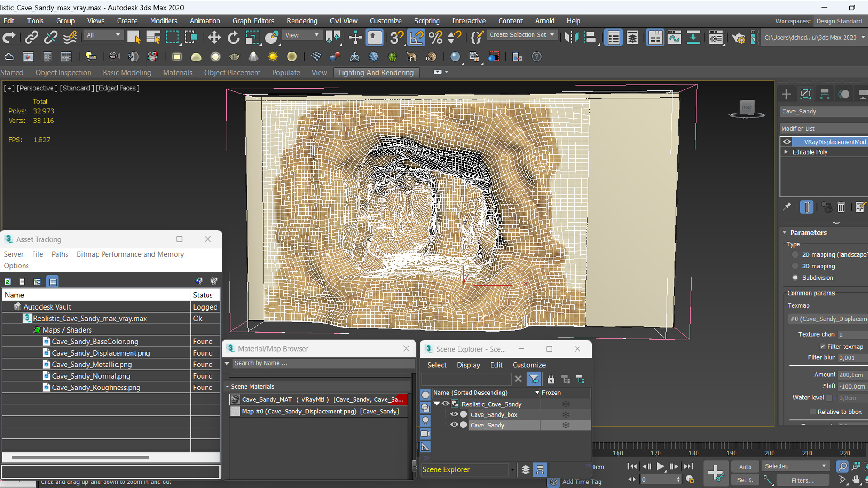Screen dimensions: 868x488
Task: Toggle visibility of Cave_Sandy object
Action: pyautogui.click(x=455, y=425)
